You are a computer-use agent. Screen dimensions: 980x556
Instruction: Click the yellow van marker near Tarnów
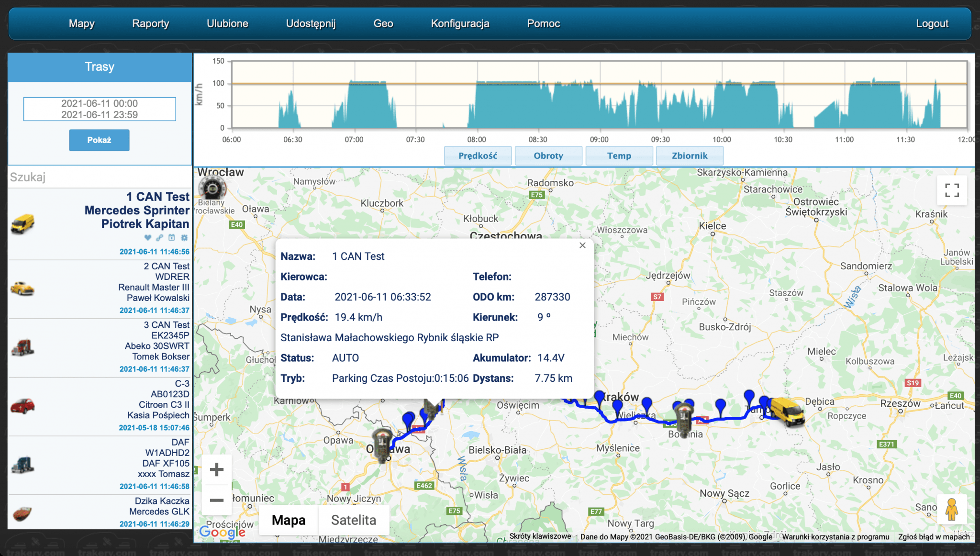[x=787, y=411]
